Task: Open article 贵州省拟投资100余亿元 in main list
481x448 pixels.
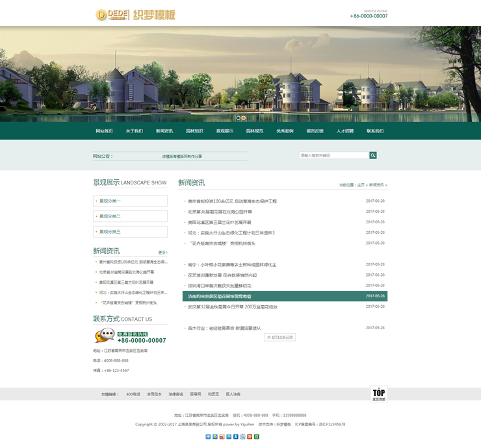Action: point(232,201)
